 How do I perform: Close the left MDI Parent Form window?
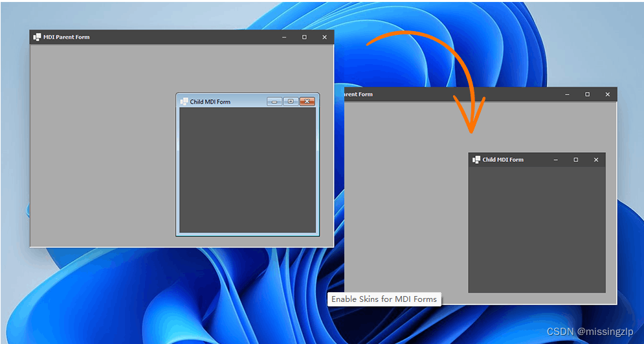(324, 38)
